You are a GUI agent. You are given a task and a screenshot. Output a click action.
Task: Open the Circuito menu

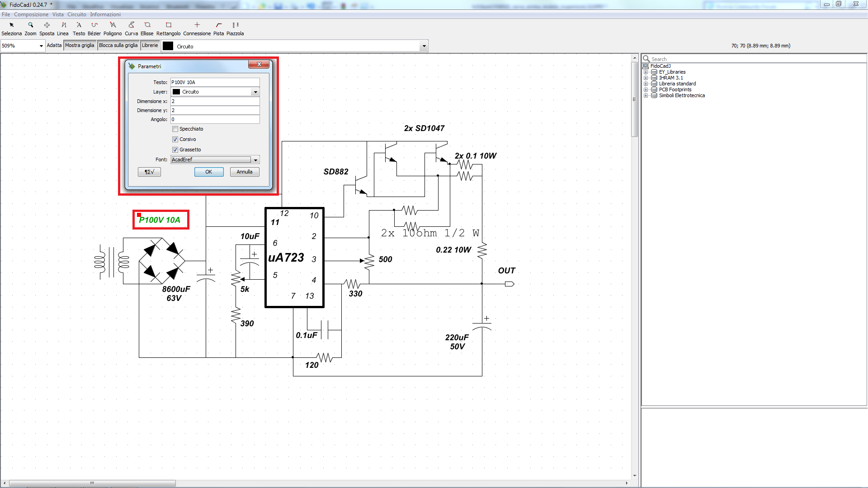(76, 14)
